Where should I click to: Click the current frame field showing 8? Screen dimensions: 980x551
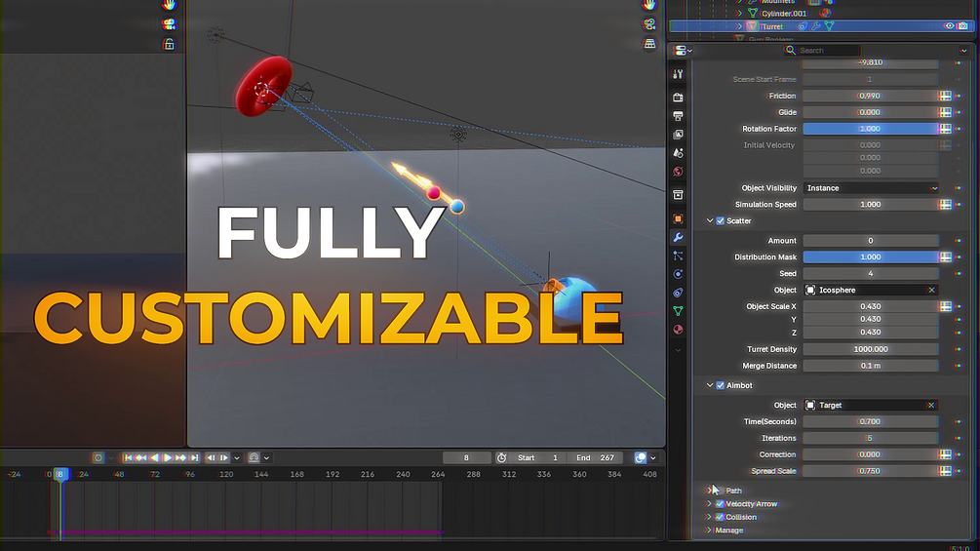coord(466,458)
